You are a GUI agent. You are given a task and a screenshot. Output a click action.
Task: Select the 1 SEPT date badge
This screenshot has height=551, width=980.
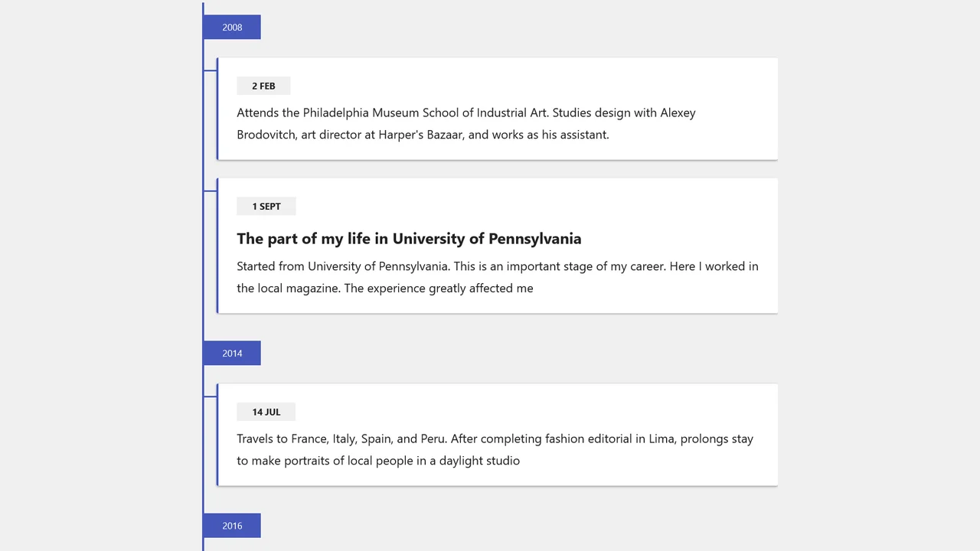[266, 207]
